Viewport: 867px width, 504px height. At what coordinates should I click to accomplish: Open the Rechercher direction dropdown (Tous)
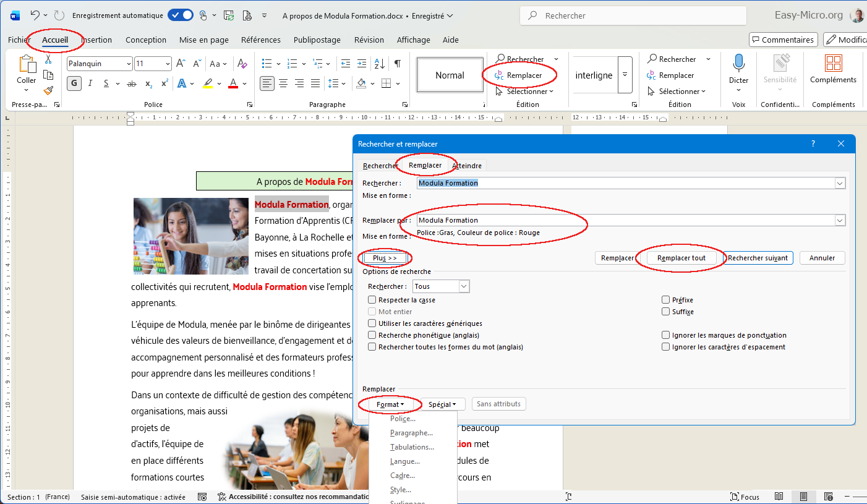464,286
